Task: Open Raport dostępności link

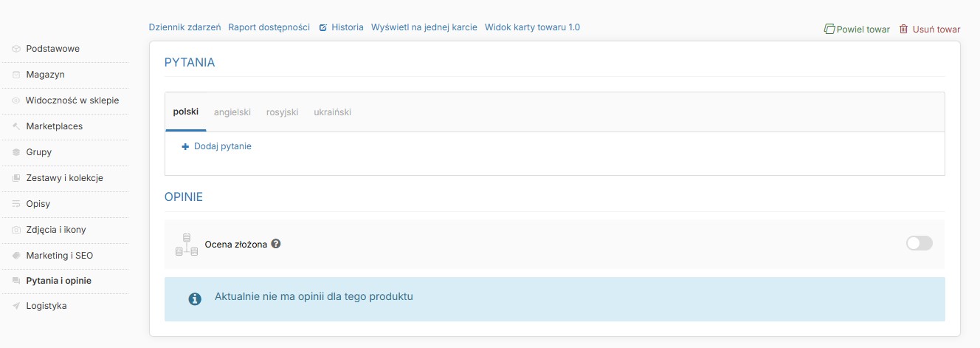Action: coord(269,27)
